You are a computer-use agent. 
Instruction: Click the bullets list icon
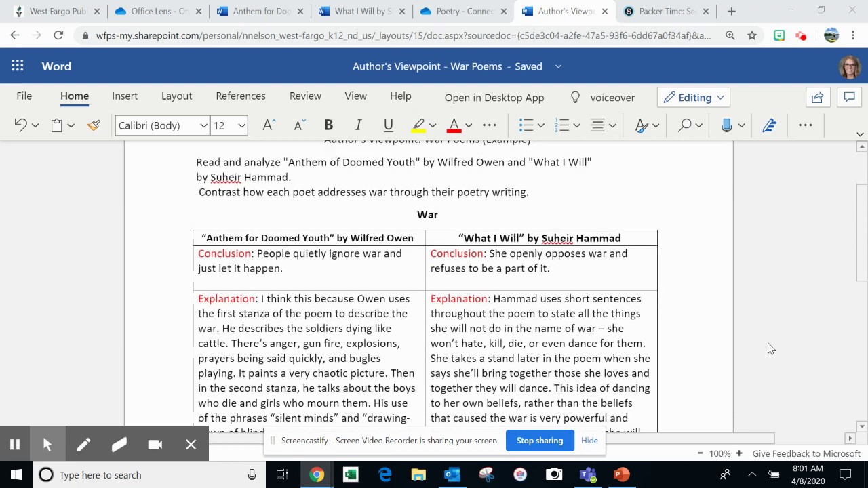526,125
